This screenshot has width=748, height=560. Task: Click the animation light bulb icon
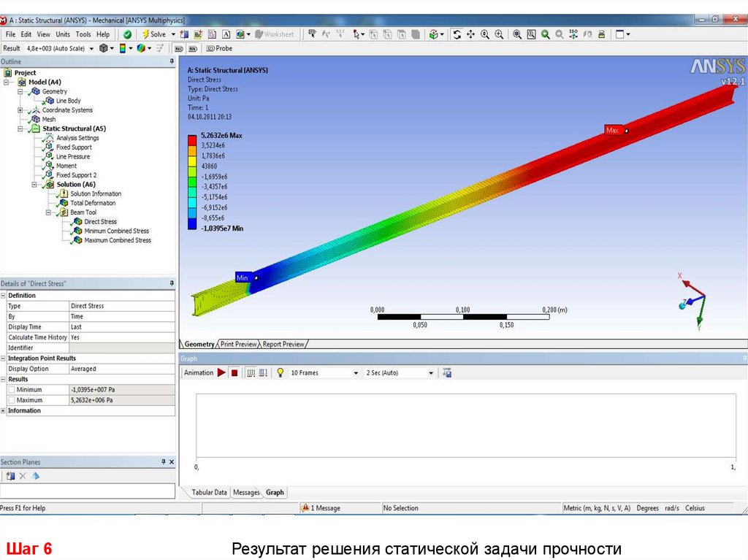point(280,372)
